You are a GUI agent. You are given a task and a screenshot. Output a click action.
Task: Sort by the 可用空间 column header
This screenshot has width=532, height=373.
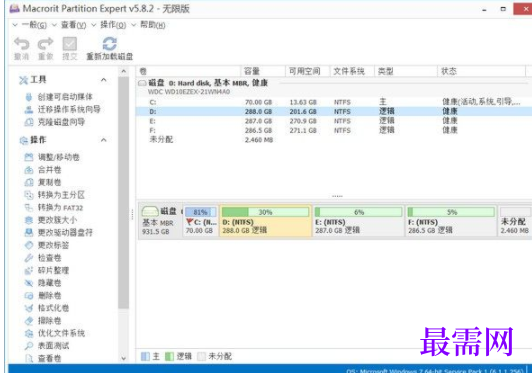pyautogui.click(x=307, y=71)
